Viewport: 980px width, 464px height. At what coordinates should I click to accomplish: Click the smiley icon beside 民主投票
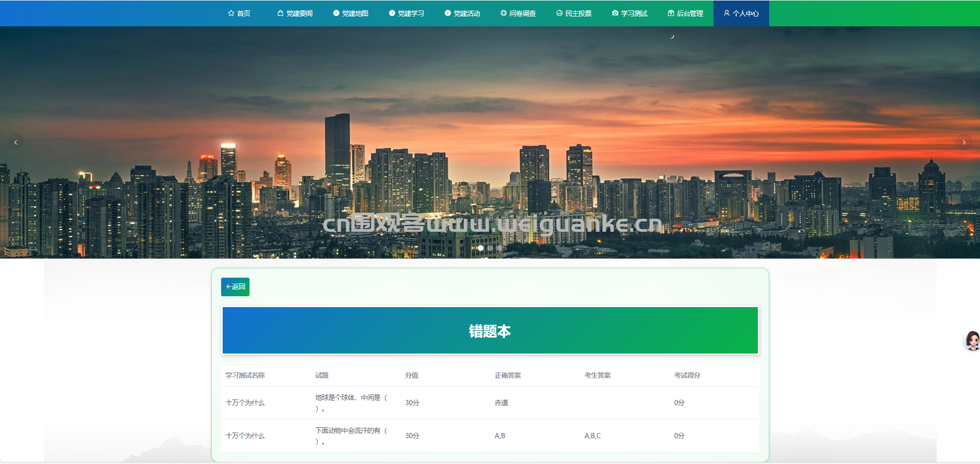pyautogui.click(x=559, y=13)
